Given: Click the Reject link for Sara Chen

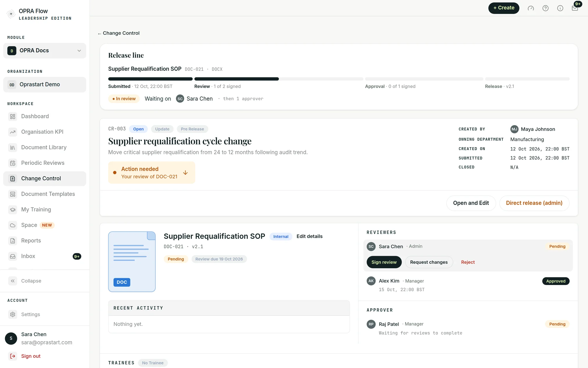Looking at the screenshot, I should click(x=468, y=262).
